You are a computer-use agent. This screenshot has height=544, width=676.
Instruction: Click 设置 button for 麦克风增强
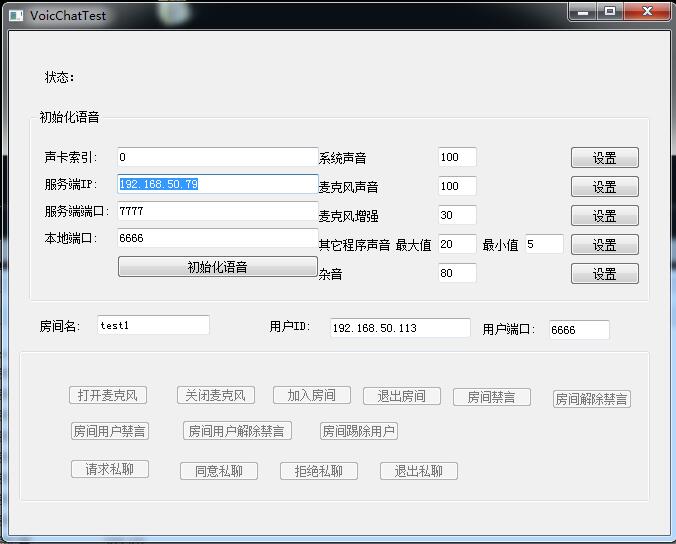click(x=604, y=216)
